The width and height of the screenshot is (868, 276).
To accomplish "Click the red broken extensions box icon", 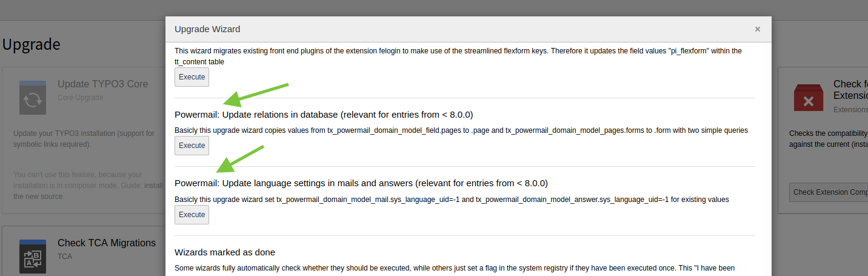I will (808, 98).
